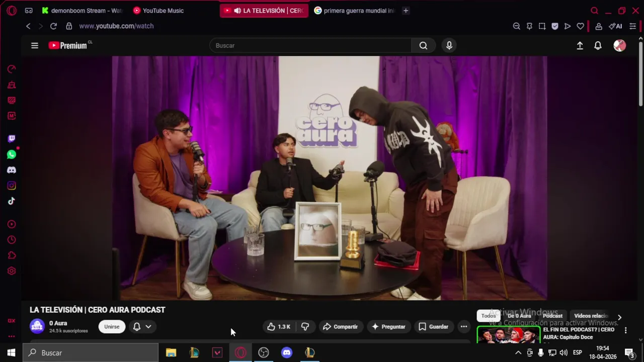
Task: Open sidebar settings gear icon
Action: [12, 271]
